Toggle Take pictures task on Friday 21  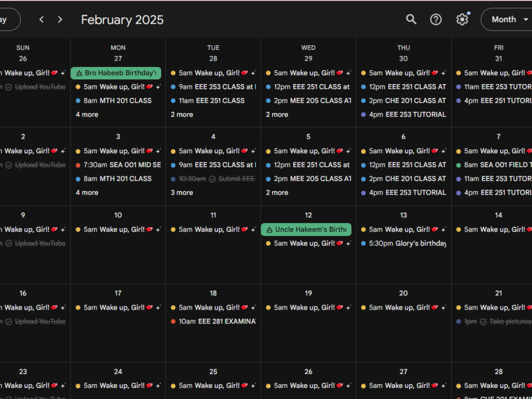[484, 322]
